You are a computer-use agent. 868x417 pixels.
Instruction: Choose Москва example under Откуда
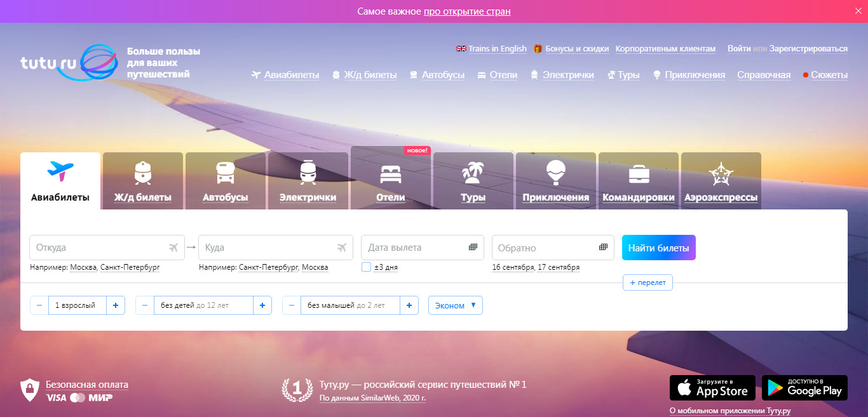coord(84,267)
